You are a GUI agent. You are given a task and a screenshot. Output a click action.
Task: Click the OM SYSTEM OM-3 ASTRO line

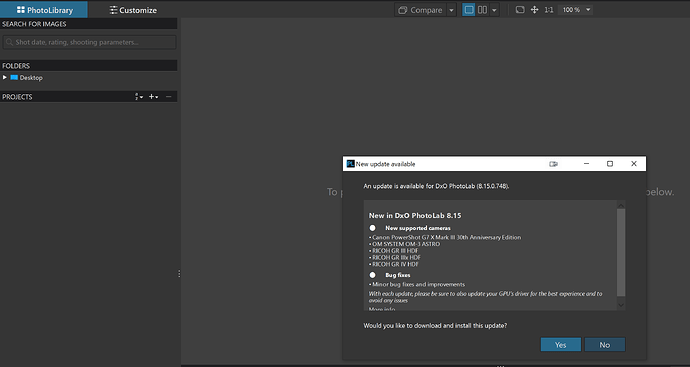point(404,244)
